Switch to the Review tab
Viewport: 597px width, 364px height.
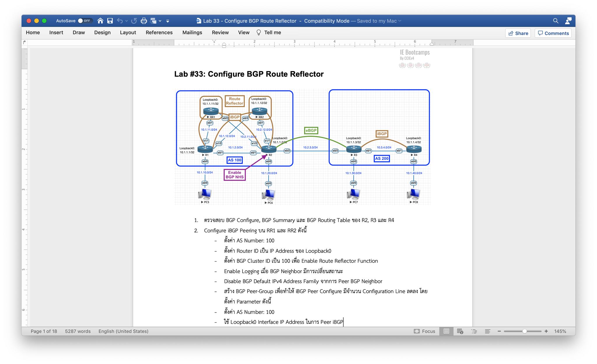pos(220,32)
